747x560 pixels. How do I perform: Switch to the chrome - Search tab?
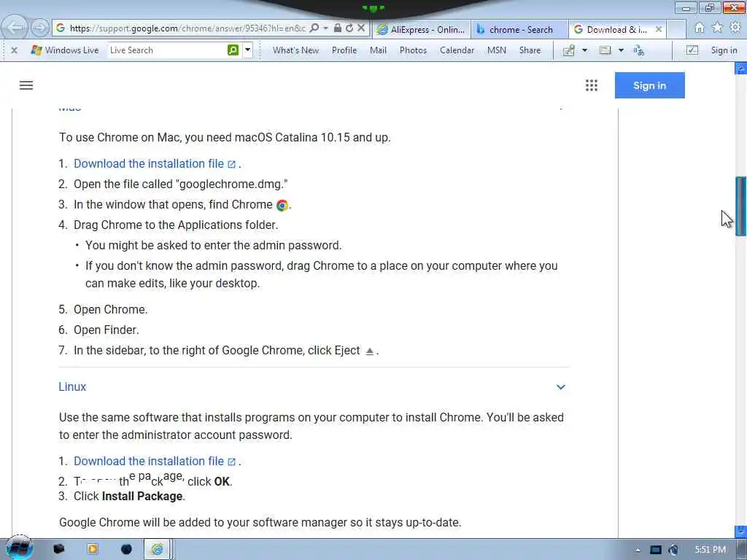[x=519, y=29]
